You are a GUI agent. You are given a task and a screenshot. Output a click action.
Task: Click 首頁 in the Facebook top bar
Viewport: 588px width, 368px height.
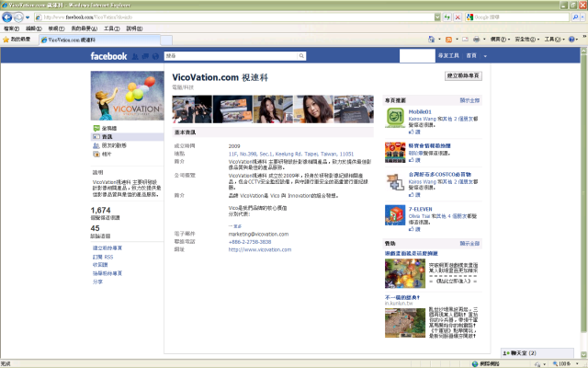click(471, 55)
